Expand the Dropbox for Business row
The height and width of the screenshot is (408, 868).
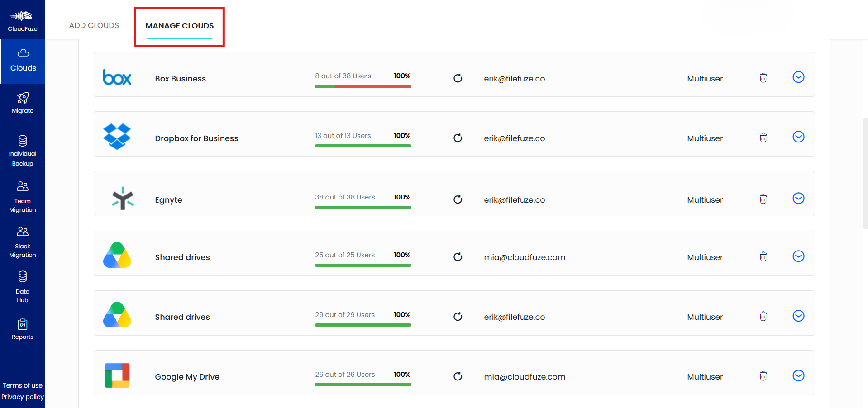(x=798, y=137)
